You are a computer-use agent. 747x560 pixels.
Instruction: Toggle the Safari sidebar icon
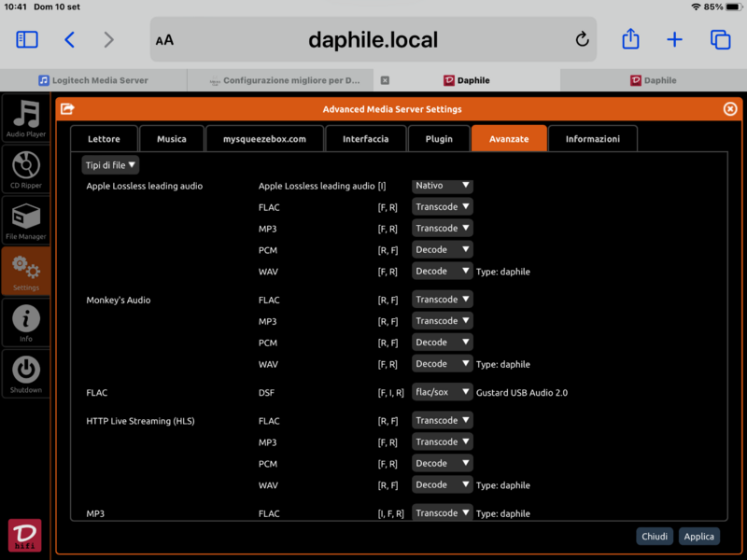click(x=27, y=39)
